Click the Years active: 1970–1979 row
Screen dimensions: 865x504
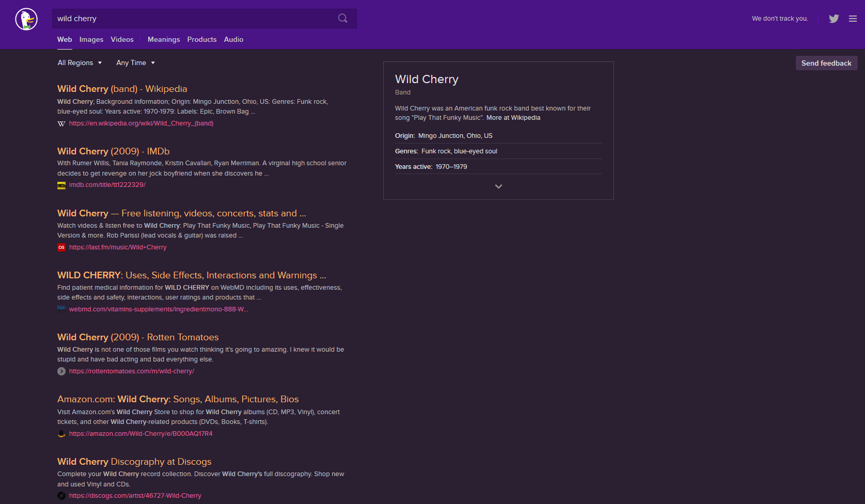(x=498, y=167)
